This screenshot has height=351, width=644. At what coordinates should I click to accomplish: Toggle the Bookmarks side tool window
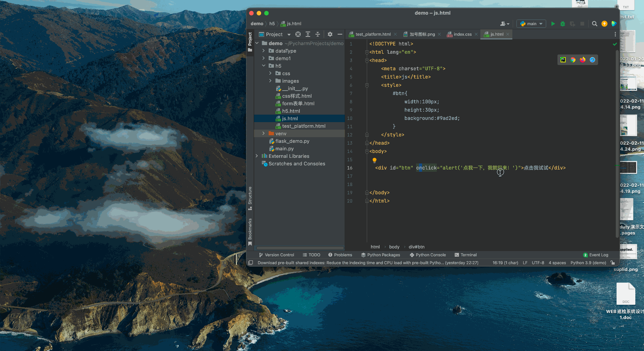(250, 232)
